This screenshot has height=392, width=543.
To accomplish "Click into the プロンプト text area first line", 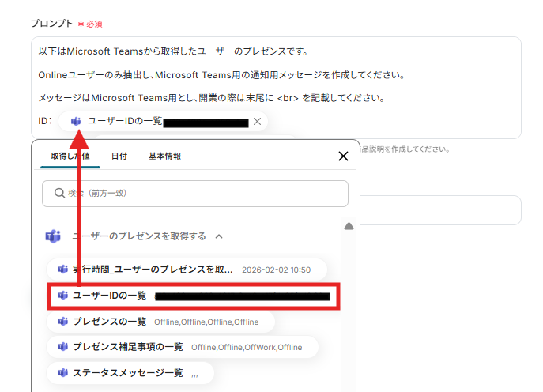I will coord(173,51).
